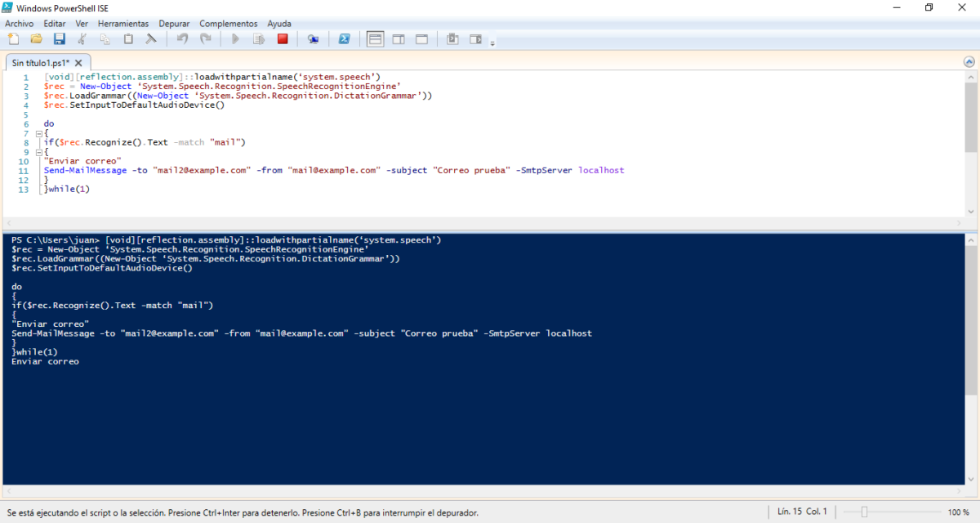
Task: Launch PowerShell.exe from the toolbar
Action: [x=344, y=38]
